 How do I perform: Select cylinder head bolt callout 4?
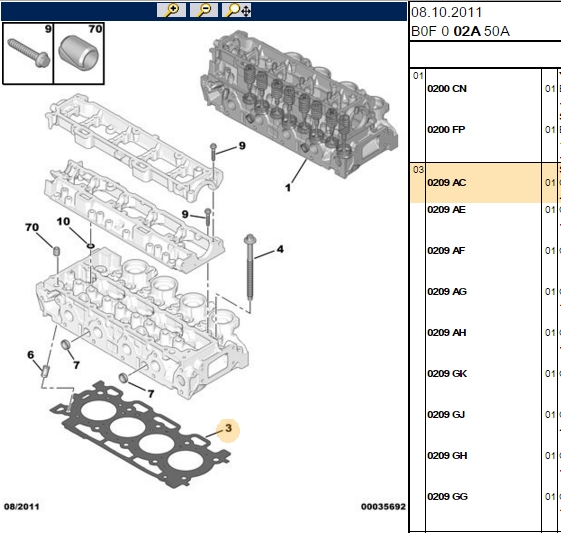pos(280,249)
